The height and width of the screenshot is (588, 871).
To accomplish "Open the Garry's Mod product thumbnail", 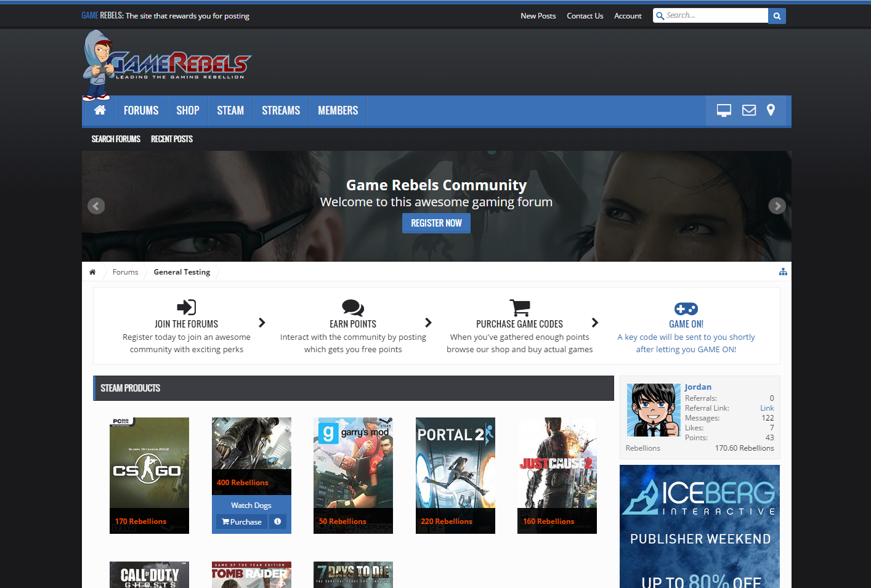I will click(353, 475).
